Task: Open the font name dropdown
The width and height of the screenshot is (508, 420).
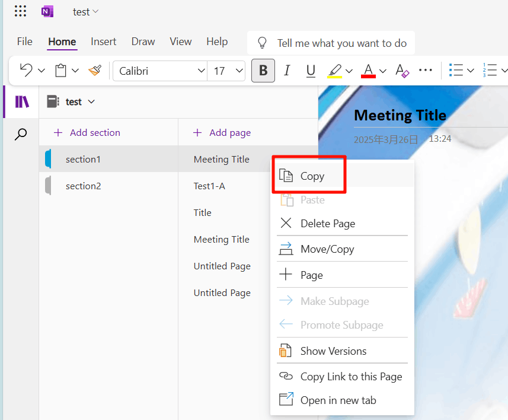Action: 200,71
